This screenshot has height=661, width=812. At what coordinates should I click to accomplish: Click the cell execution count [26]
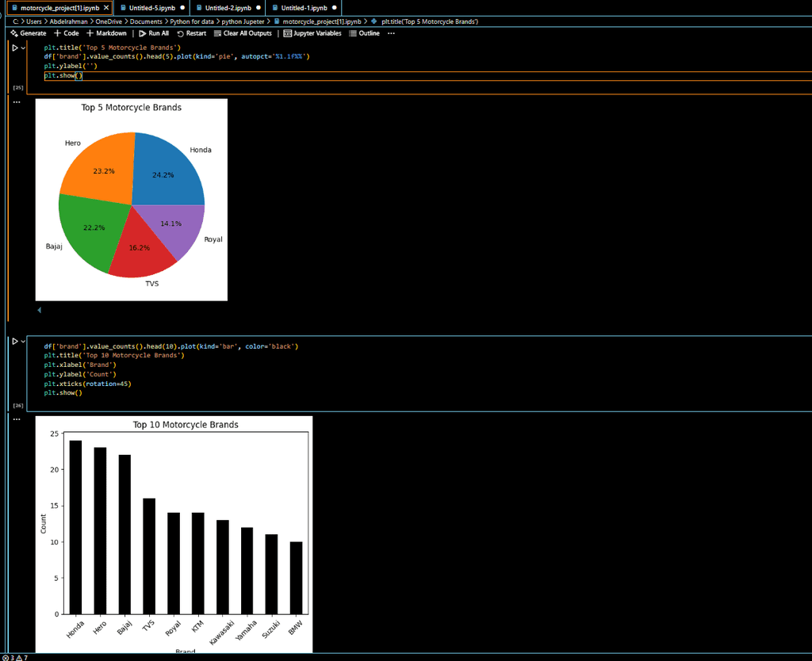18,405
